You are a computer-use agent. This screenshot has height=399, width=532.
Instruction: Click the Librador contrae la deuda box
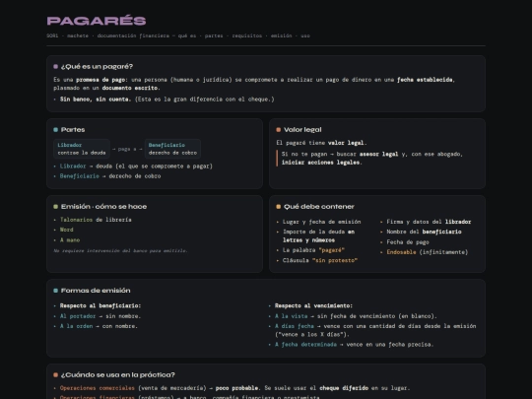tap(82, 149)
